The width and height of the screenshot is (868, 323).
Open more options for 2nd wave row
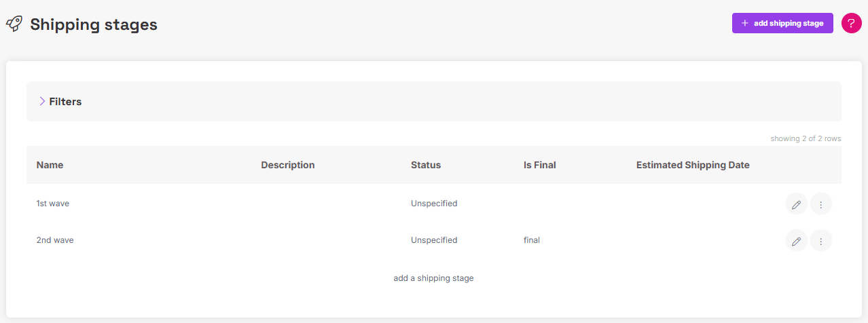[820, 240]
